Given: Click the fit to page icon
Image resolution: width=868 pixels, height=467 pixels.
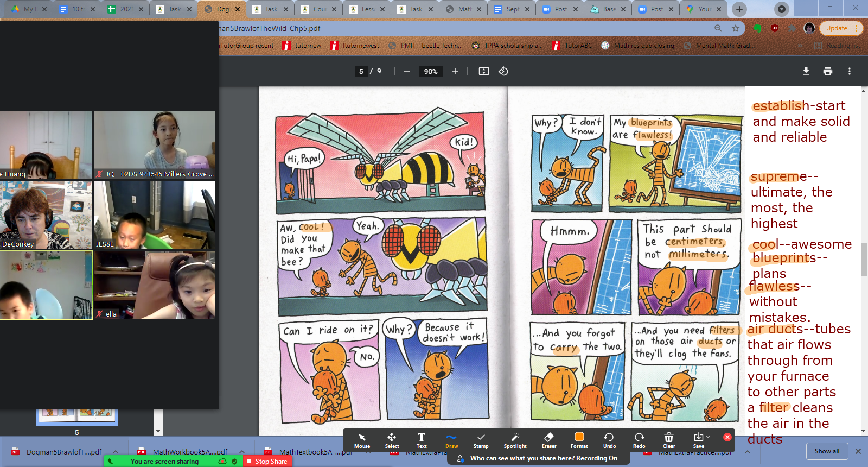Looking at the screenshot, I should [x=484, y=71].
